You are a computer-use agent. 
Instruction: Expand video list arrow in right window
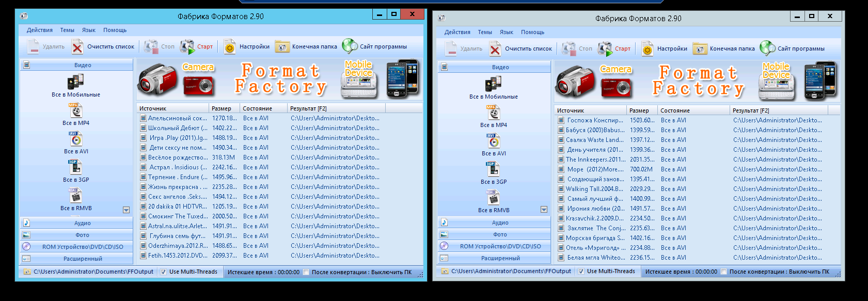coord(544,210)
